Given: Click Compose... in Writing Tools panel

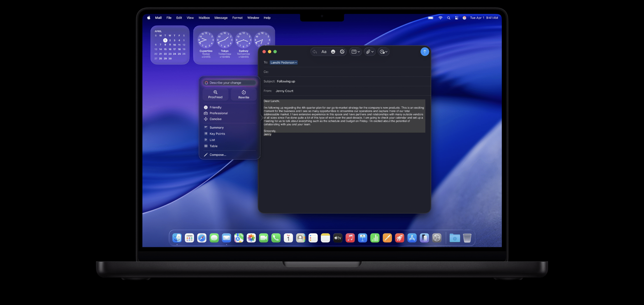Looking at the screenshot, I should [218, 155].
